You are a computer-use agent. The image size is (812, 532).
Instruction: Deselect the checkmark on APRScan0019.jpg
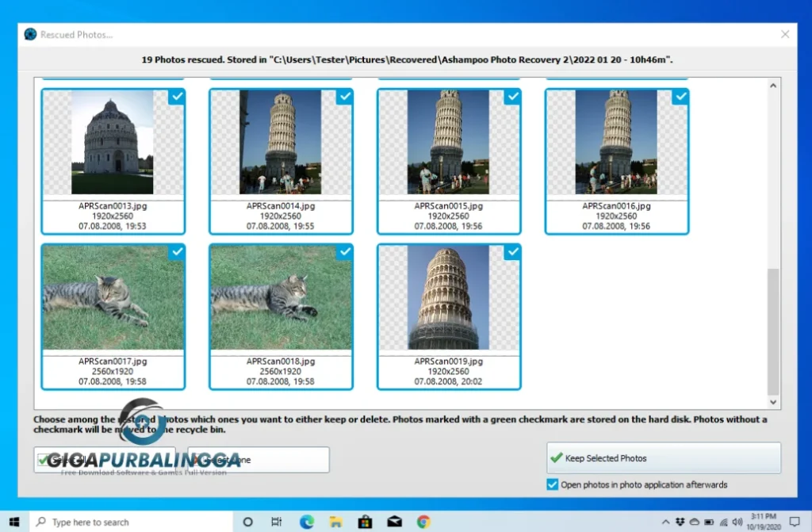click(513, 251)
